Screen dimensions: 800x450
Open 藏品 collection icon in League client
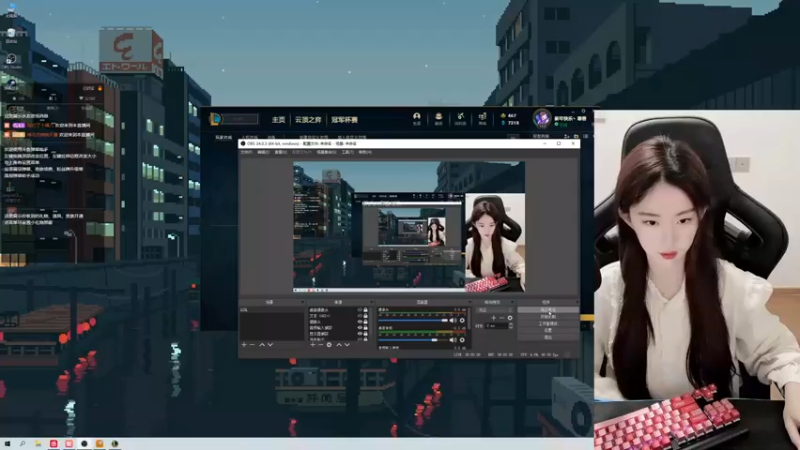tap(438, 118)
